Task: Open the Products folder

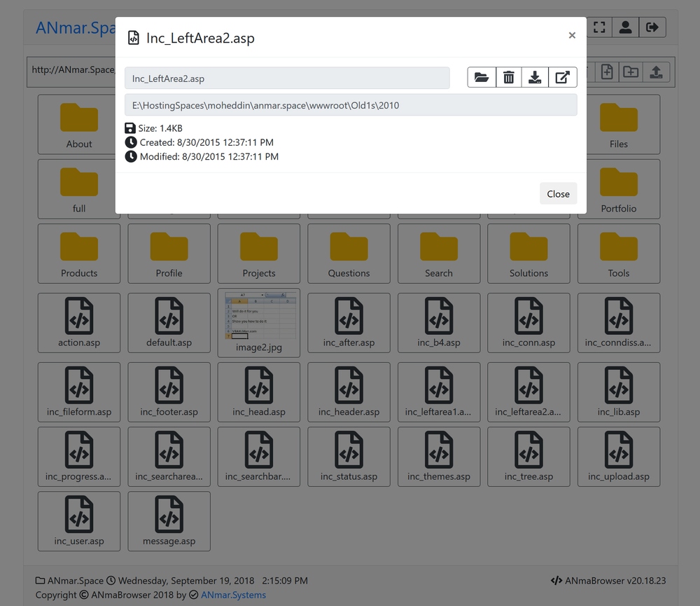Action: point(79,254)
